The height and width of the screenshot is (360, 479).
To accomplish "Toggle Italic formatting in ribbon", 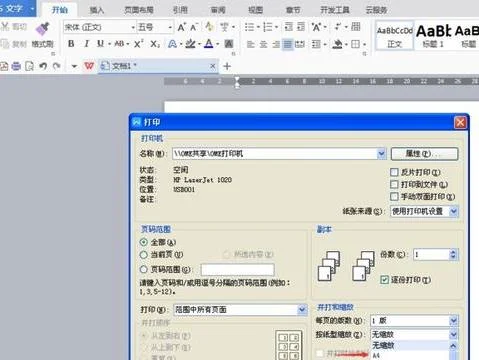I will click(x=86, y=44).
